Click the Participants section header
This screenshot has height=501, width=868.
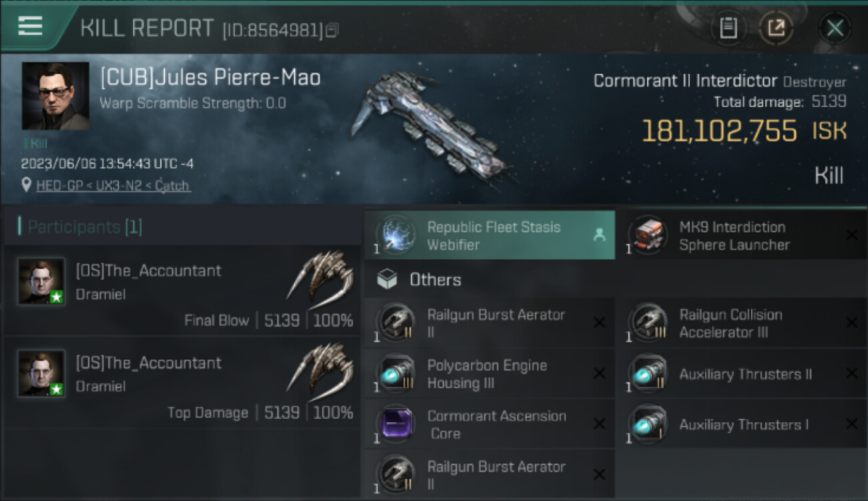(80, 227)
